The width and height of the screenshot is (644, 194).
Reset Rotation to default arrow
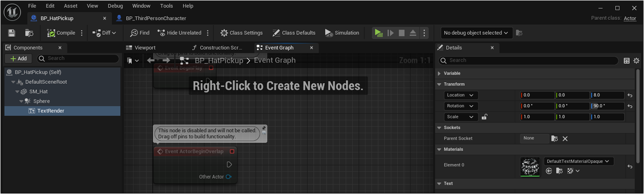tap(630, 106)
